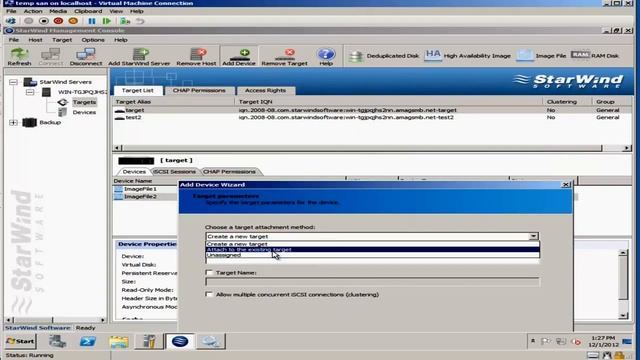Screen dimensions: 640x360
Task: Click the target list horizontal scrollbar
Action: tap(371, 148)
